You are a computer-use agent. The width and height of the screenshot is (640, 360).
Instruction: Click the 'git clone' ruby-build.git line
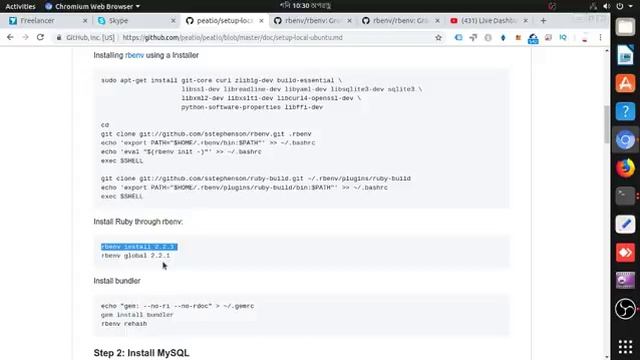point(256,178)
